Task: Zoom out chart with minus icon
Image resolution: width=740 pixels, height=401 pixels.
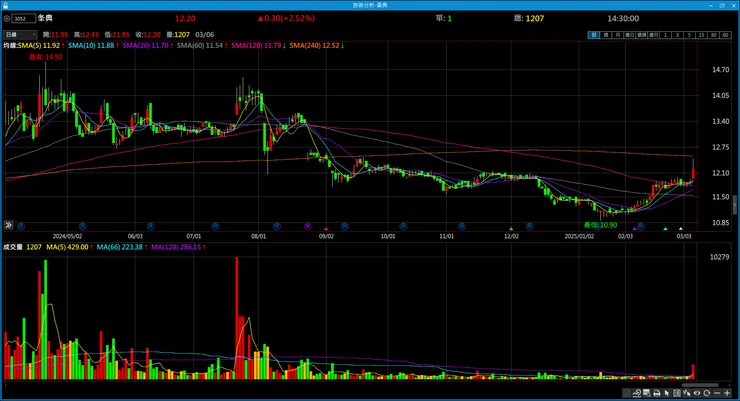Action: [x=717, y=393]
